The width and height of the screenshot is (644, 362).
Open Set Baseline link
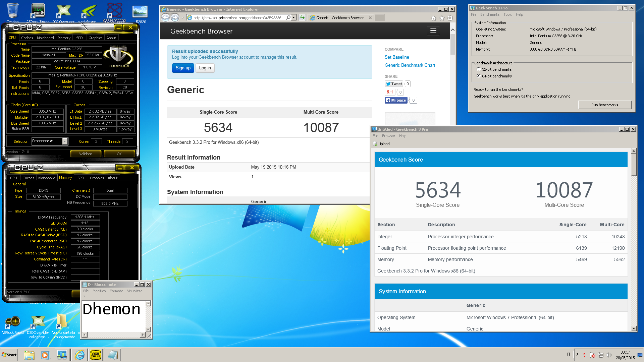pos(397,57)
